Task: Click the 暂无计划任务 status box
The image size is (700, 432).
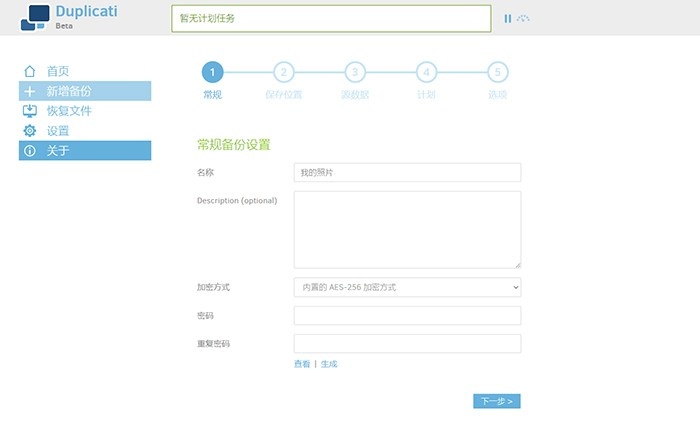Action: [331, 19]
